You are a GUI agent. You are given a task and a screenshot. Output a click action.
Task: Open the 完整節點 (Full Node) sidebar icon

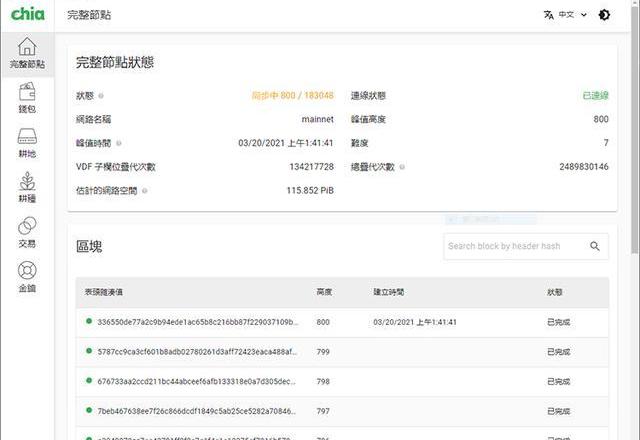coord(27,53)
